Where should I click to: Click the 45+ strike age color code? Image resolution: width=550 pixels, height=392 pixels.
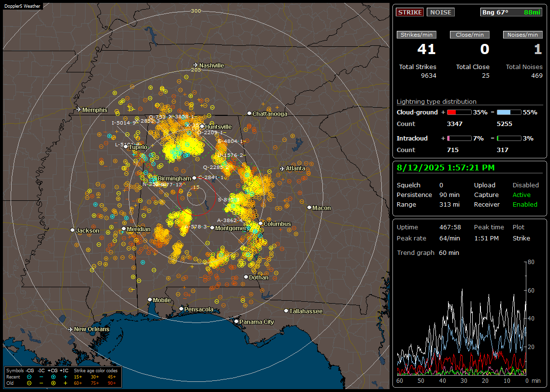(112, 377)
